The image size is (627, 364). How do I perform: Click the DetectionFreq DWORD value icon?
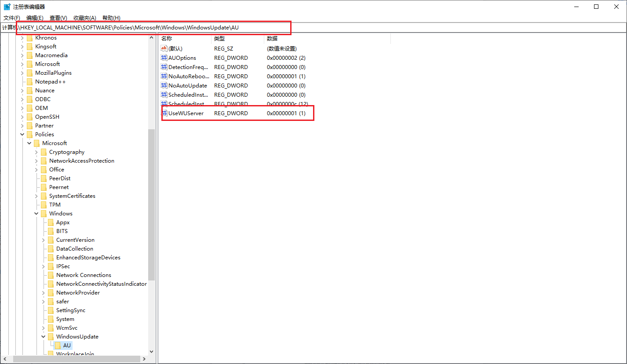tap(164, 67)
